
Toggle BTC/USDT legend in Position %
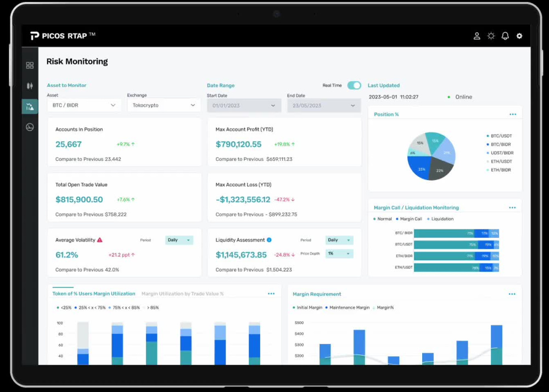[499, 136]
